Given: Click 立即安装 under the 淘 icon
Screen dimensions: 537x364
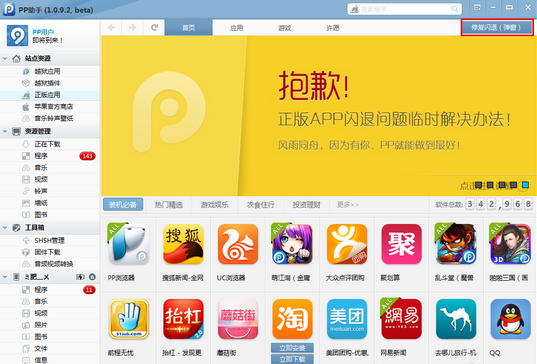Looking at the screenshot, I should [292, 348].
